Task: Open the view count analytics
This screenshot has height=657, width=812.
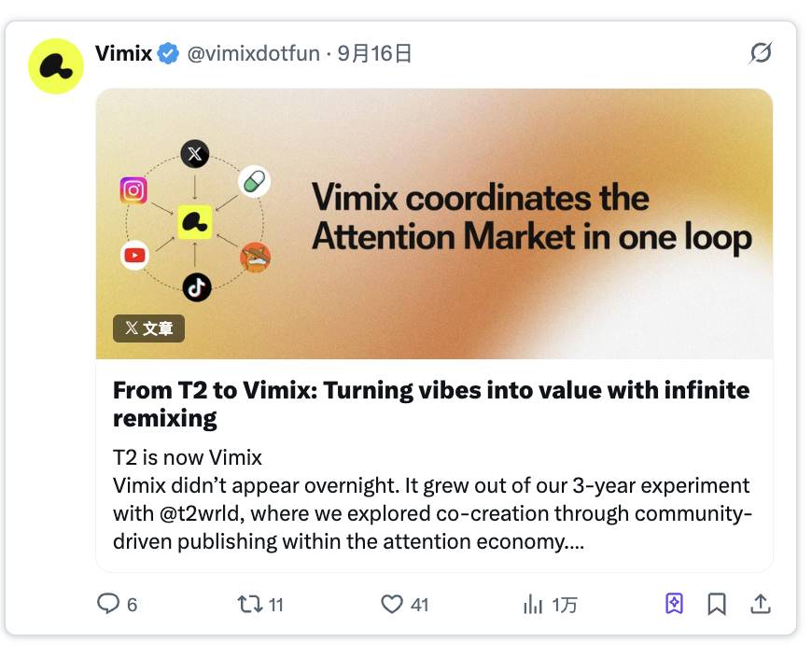Action: click(x=533, y=605)
